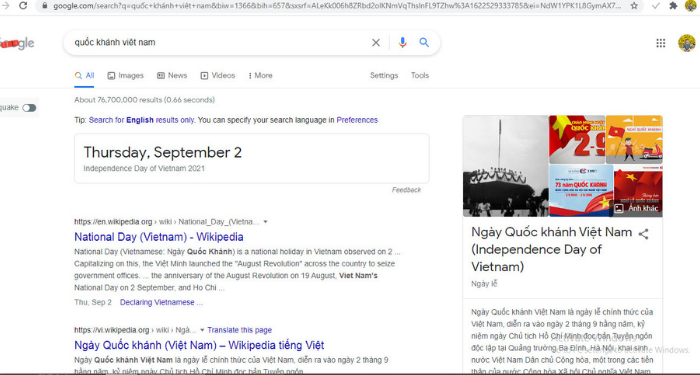Viewport: 700px width, 375px height.
Task: Click 'Declaring Vietnamese ...' sublink
Action: click(x=161, y=303)
